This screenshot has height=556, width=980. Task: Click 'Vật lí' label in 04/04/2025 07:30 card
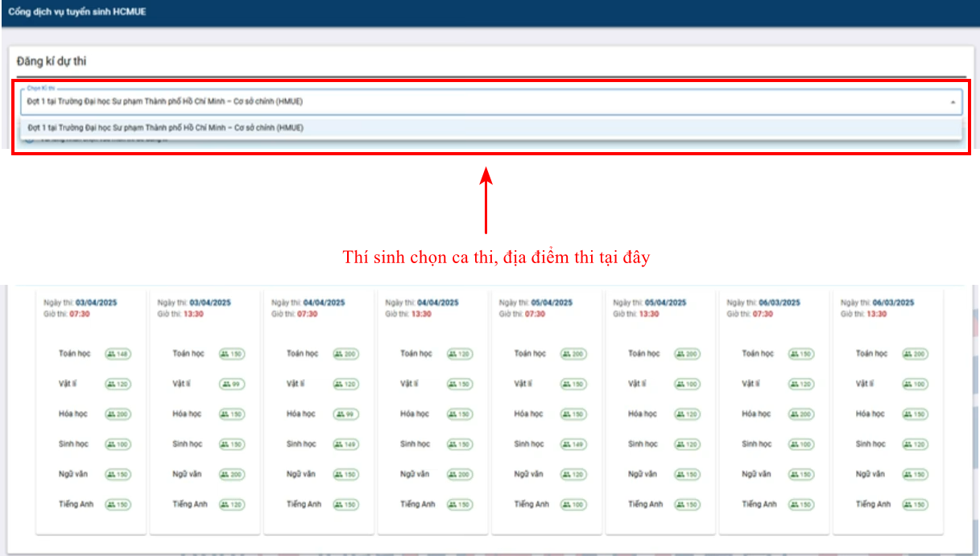[296, 384]
